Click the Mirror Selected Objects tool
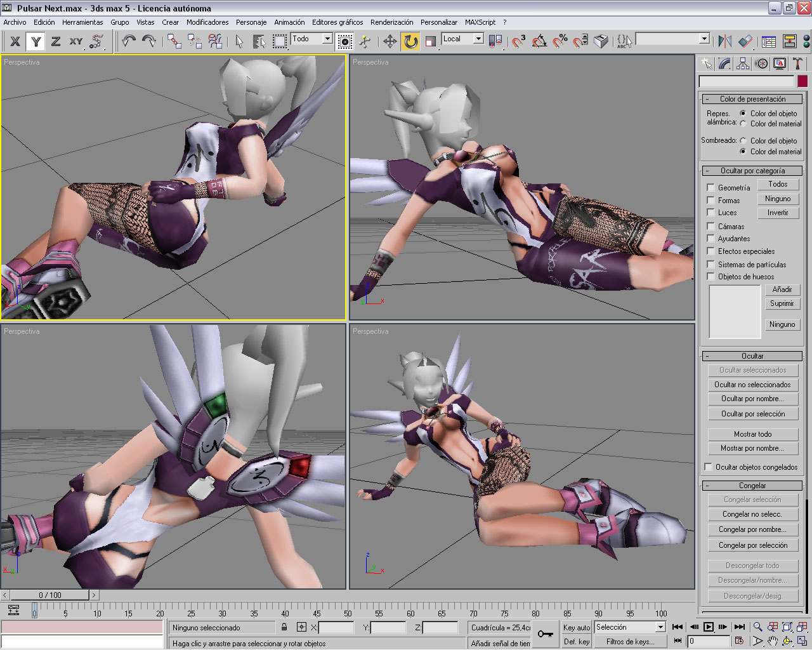 (725, 42)
